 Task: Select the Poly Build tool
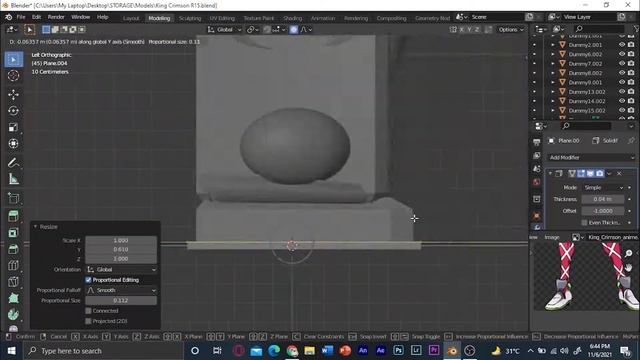(x=13, y=298)
